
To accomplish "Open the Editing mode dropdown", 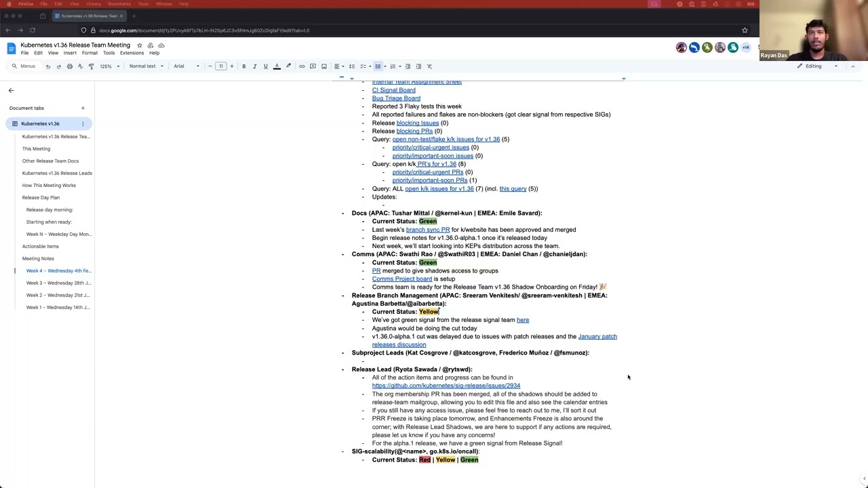I will (x=817, y=66).
